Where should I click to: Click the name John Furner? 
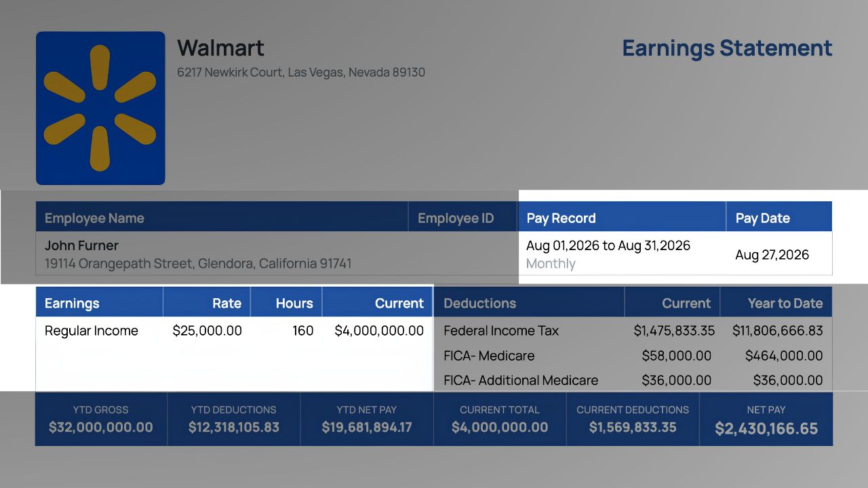pyautogui.click(x=81, y=245)
